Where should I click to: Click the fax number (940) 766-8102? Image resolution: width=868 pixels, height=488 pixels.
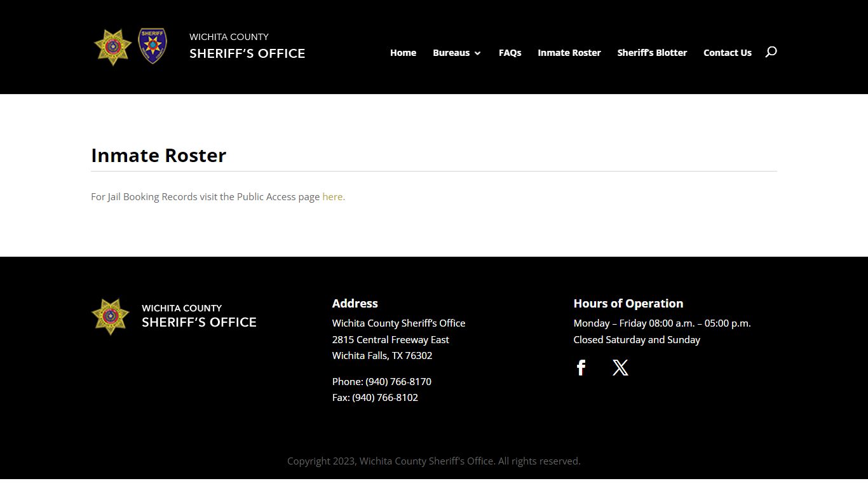385,398
